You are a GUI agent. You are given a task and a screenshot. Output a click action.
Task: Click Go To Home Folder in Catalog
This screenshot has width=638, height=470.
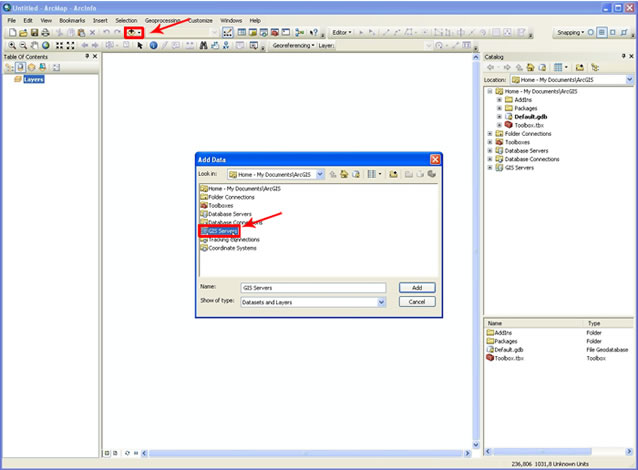(x=530, y=68)
